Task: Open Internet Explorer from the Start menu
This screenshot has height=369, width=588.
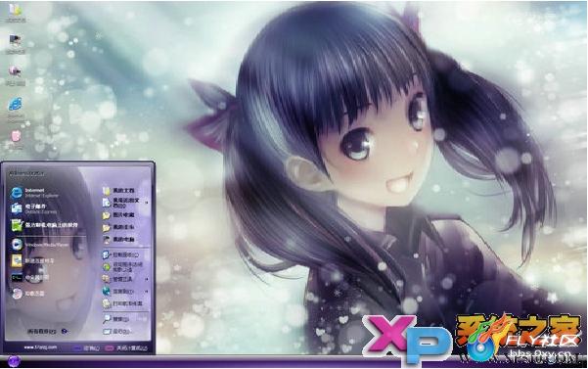Action: (34, 193)
